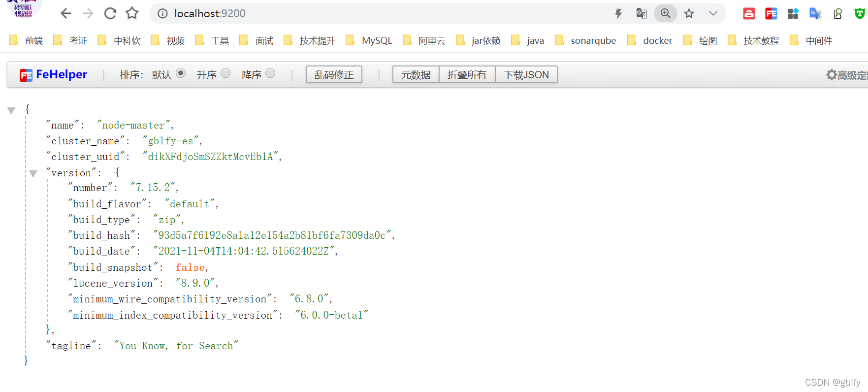Select 默认 sort order radio
Screen dimensions: 868x392
[x=181, y=73]
